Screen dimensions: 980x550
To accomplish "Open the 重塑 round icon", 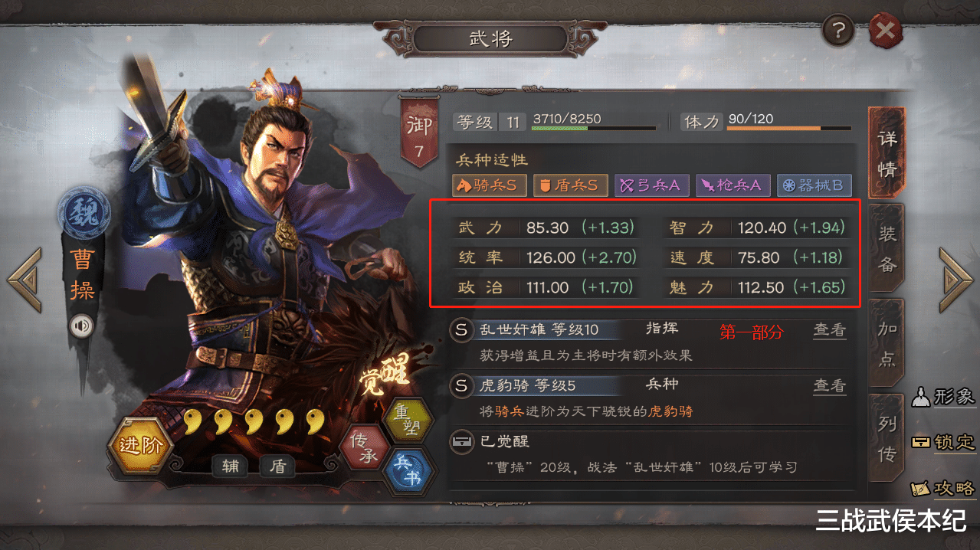I will (x=407, y=420).
